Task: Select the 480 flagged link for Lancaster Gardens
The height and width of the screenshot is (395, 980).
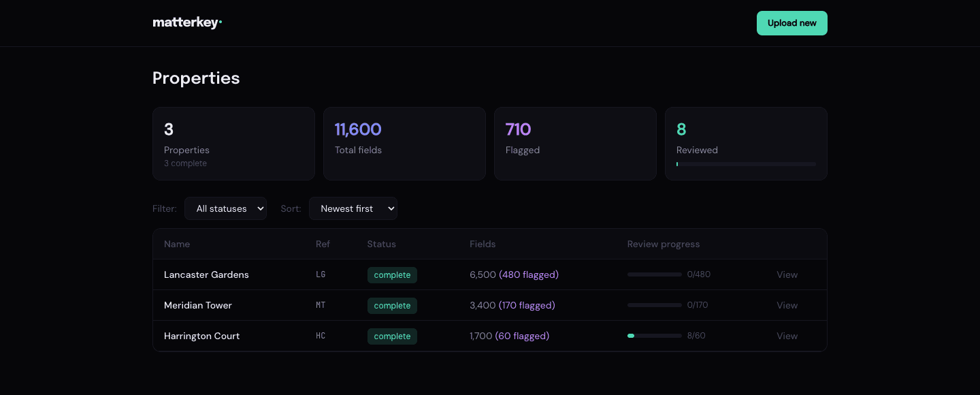Action: pyautogui.click(x=529, y=275)
